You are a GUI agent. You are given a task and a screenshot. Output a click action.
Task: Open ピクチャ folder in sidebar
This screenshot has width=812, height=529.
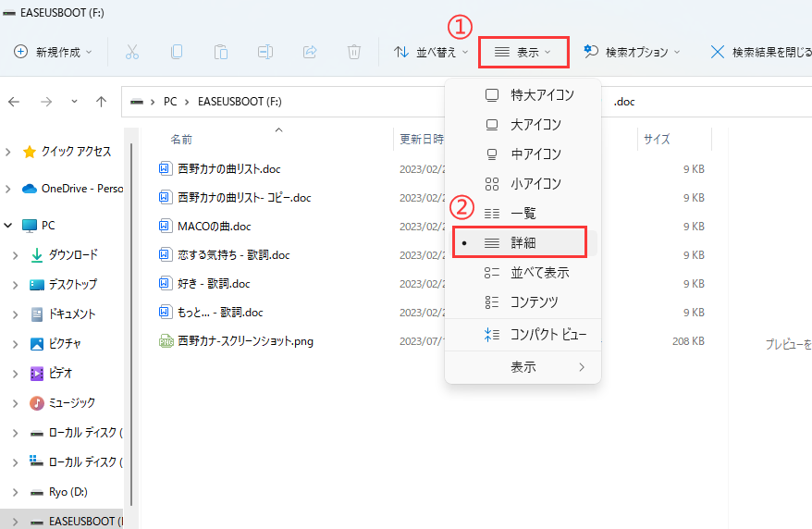click(x=66, y=343)
